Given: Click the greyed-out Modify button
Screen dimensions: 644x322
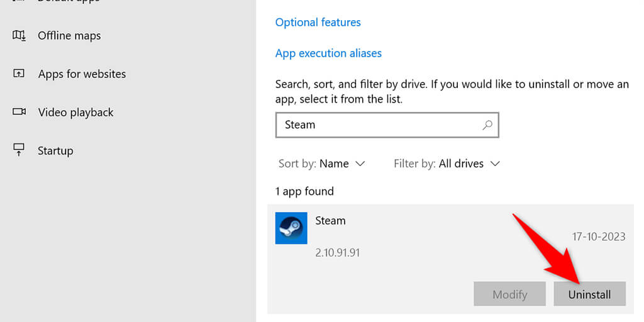Looking at the screenshot, I should click(x=509, y=294).
